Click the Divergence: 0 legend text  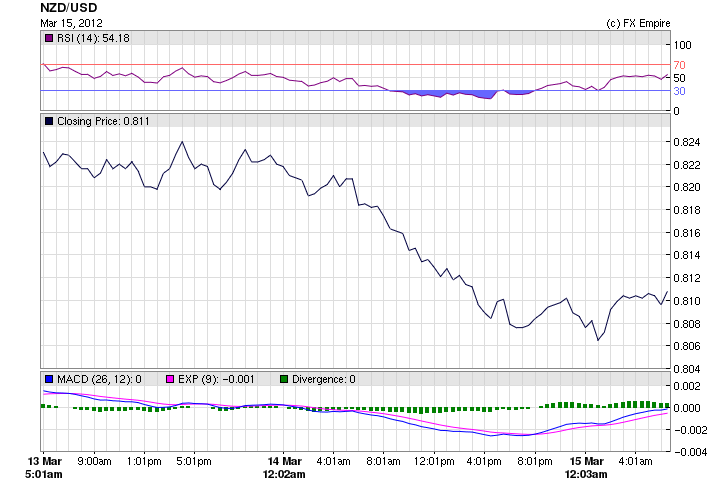click(324, 379)
